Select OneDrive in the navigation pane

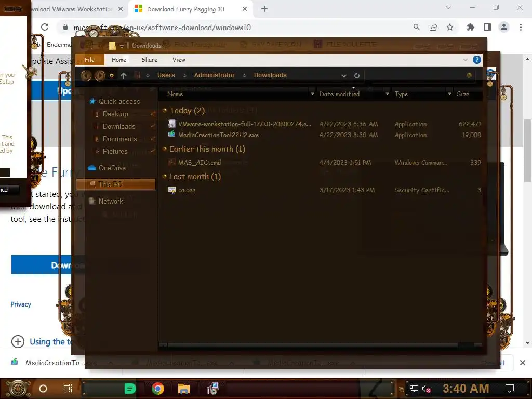click(x=112, y=168)
